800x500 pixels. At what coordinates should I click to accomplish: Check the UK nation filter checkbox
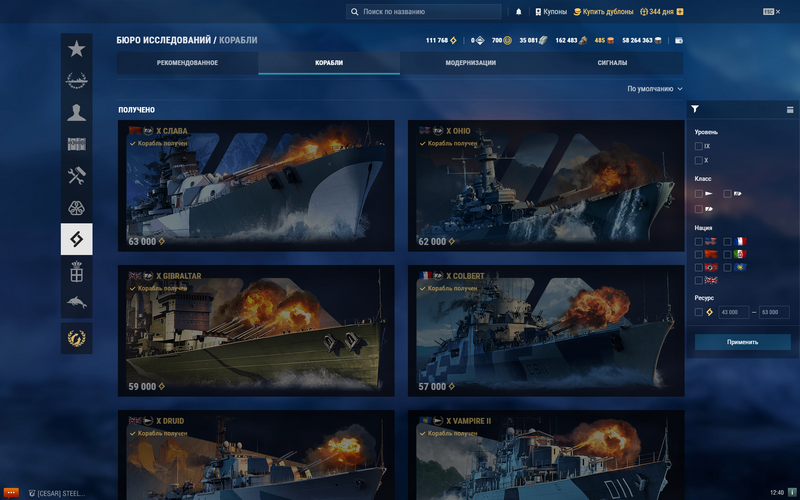pos(698,281)
